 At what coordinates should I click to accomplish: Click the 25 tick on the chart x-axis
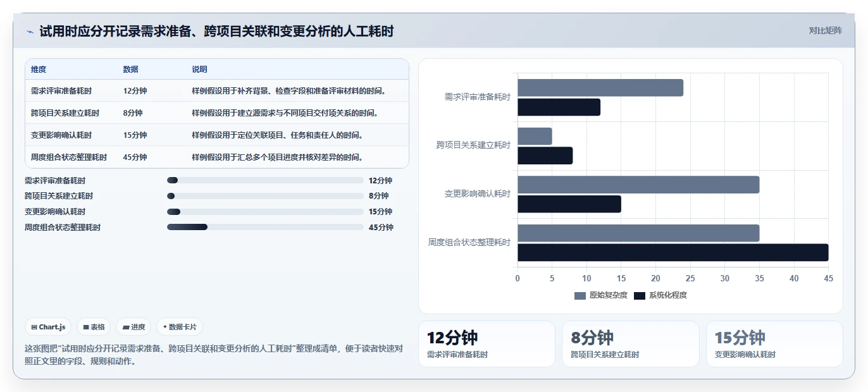tap(690, 278)
